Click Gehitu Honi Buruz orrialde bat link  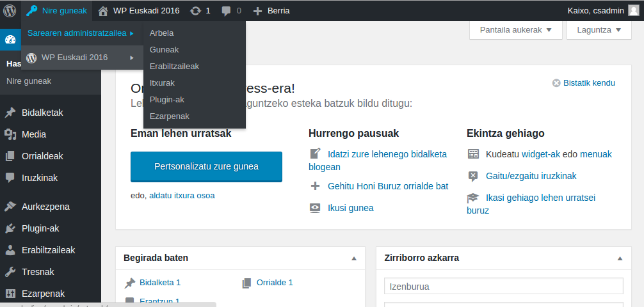click(388, 186)
